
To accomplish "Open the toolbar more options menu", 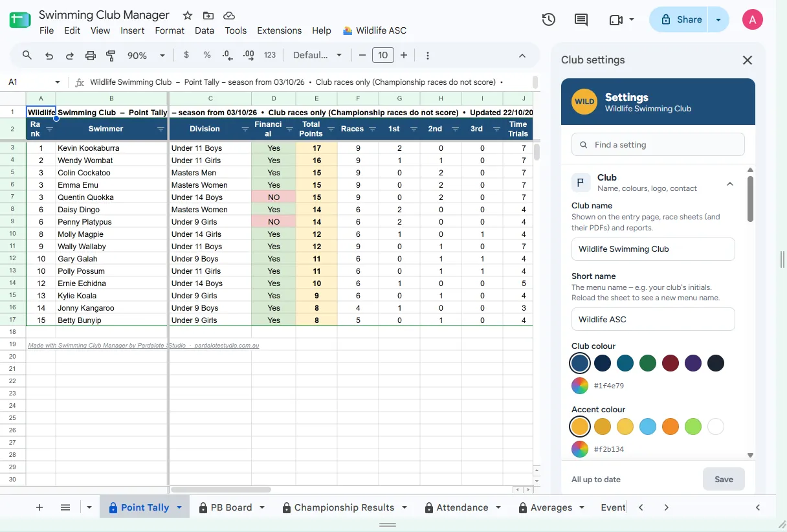I will [428, 56].
